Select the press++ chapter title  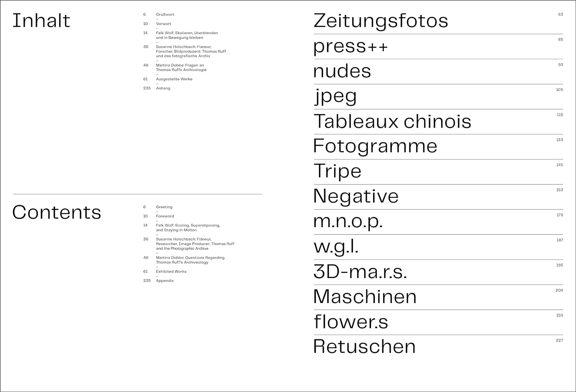coord(351,46)
